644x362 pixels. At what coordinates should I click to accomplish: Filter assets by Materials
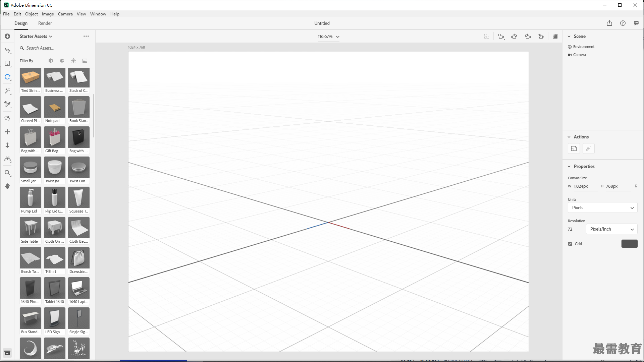62,61
